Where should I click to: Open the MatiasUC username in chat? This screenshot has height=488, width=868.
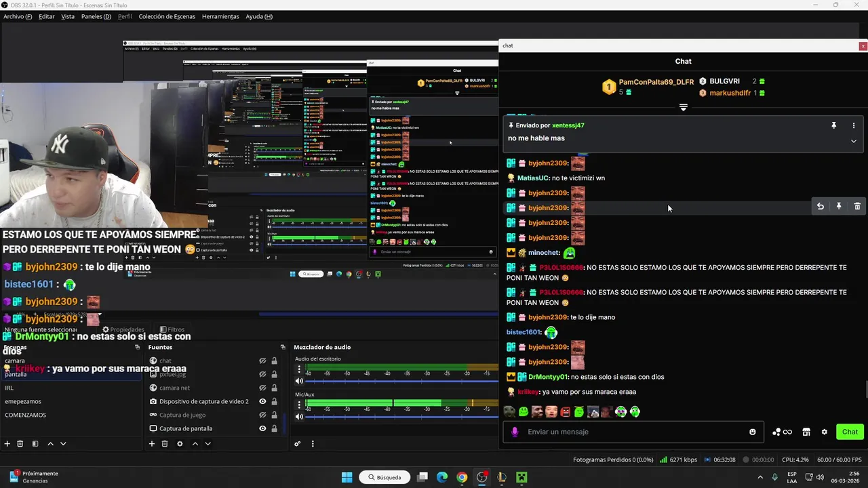[533, 178]
